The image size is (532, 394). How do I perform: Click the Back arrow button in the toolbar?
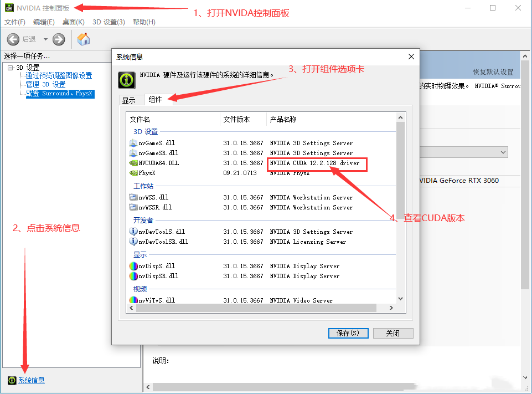(x=13, y=39)
